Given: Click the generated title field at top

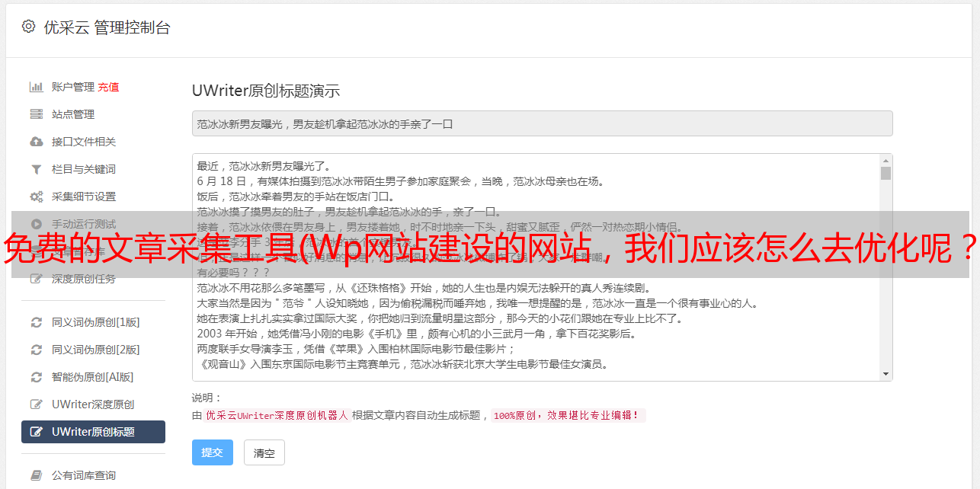Looking at the screenshot, I should 542,123.
